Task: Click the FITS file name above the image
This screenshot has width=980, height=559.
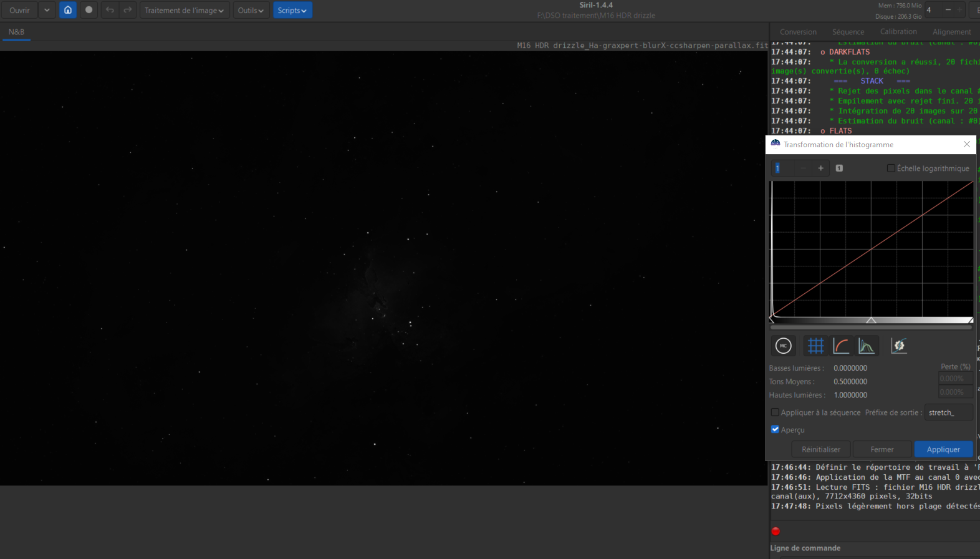Action: 642,46
